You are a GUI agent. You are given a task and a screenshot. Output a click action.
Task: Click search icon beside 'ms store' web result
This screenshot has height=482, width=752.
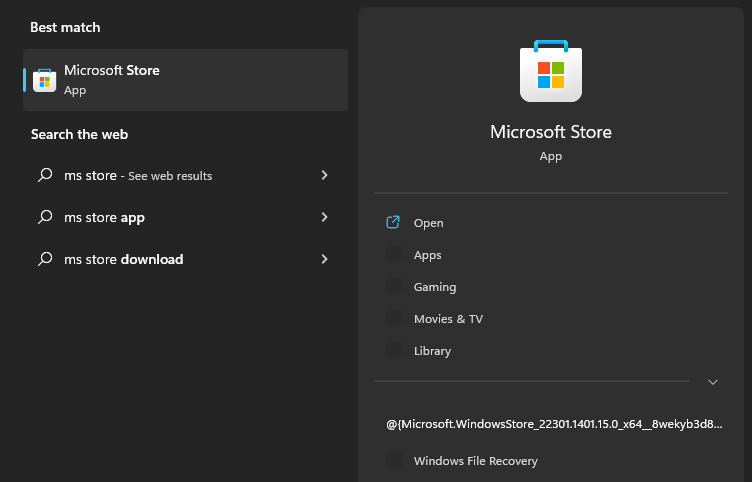pos(45,175)
